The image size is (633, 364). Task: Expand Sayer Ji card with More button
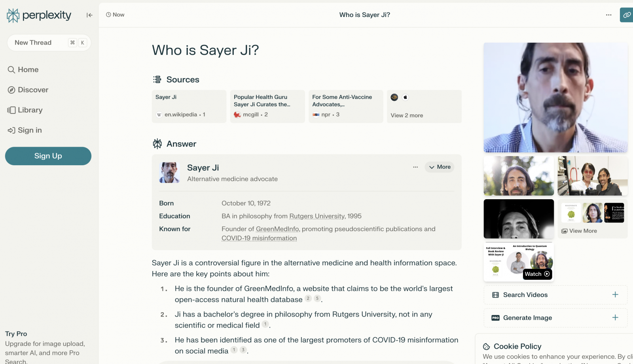[x=440, y=167]
